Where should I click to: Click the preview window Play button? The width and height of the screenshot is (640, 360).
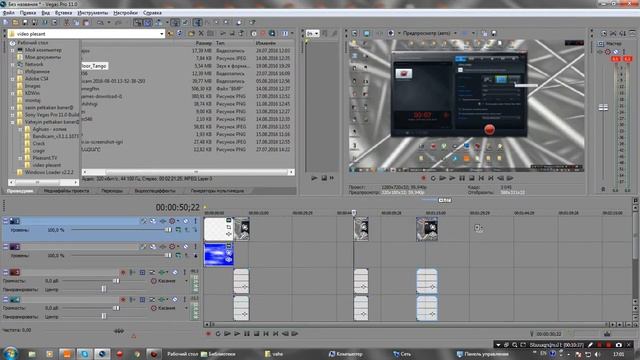[x=452, y=178]
